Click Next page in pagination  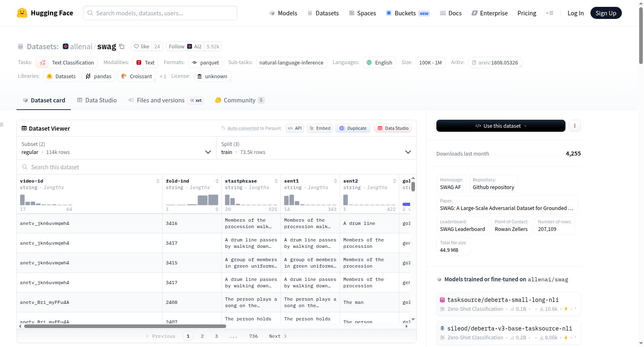coord(278,336)
